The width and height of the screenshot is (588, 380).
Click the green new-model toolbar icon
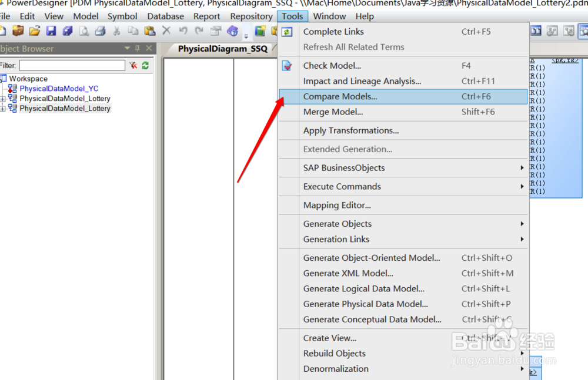(260, 31)
